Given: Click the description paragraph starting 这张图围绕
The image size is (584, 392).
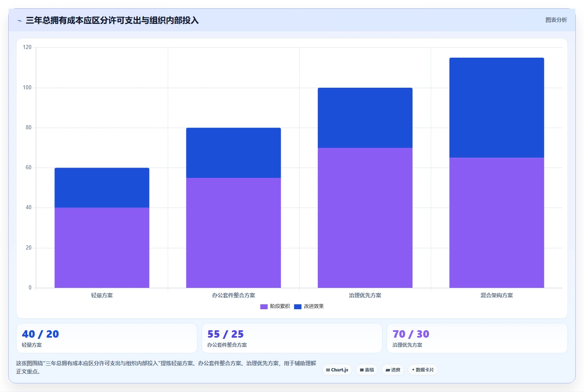Looking at the screenshot, I should click(x=166, y=367).
